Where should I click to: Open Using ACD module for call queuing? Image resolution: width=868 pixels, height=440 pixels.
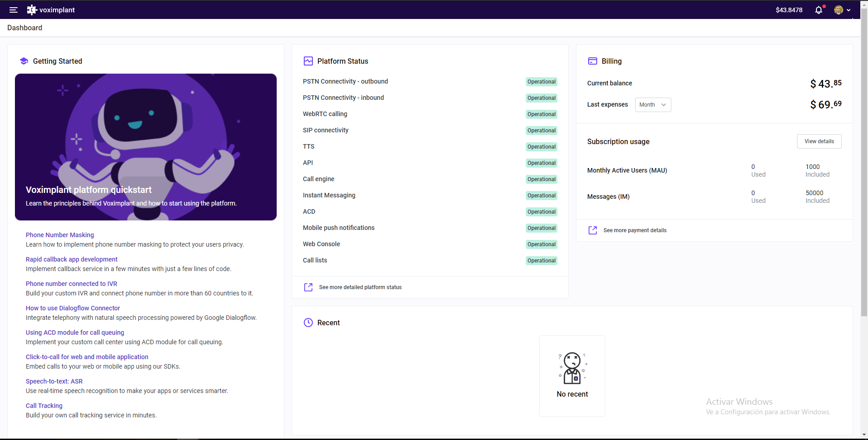tap(75, 332)
